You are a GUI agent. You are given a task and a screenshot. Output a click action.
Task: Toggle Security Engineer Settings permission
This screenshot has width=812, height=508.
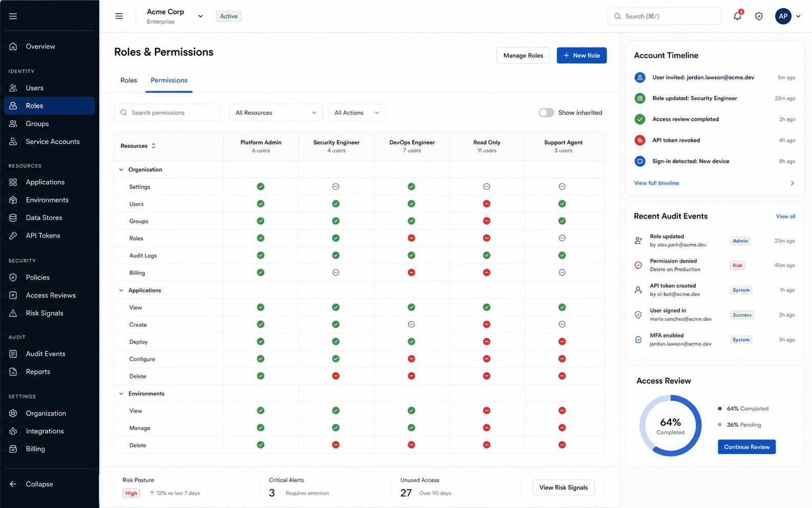336,187
